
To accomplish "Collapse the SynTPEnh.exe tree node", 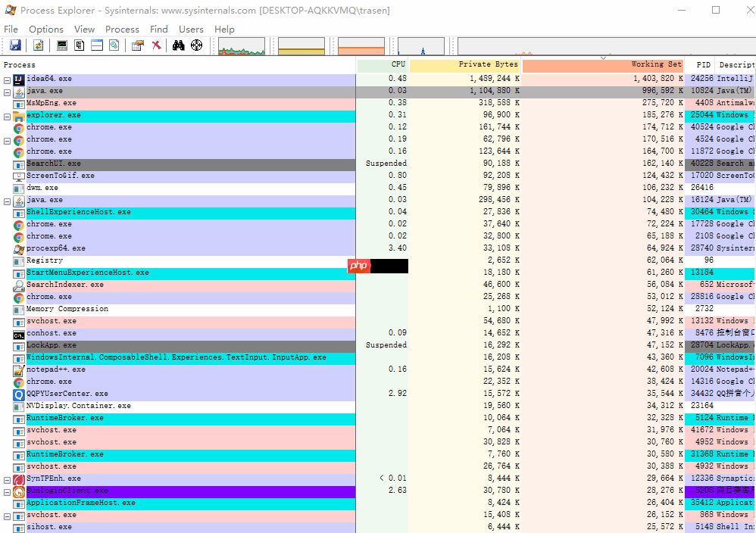I will (x=7, y=479).
